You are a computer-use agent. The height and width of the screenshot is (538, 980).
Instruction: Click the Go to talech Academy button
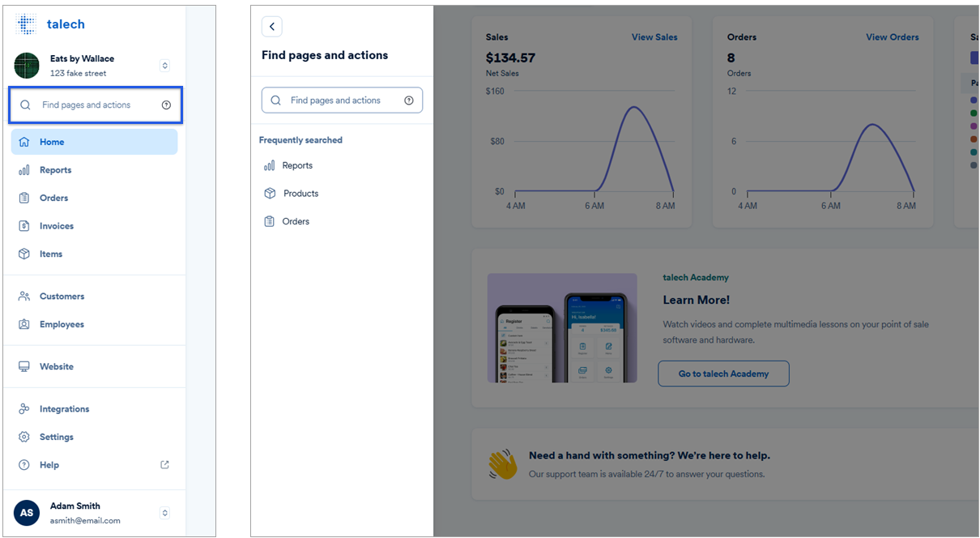[x=723, y=374]
